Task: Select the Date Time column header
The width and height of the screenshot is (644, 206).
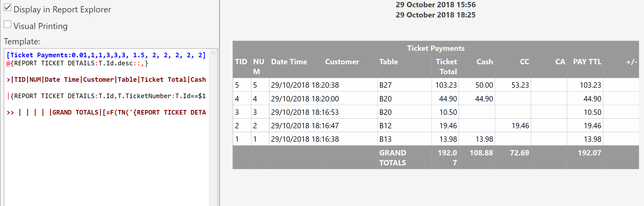Action: pos(289,62)
